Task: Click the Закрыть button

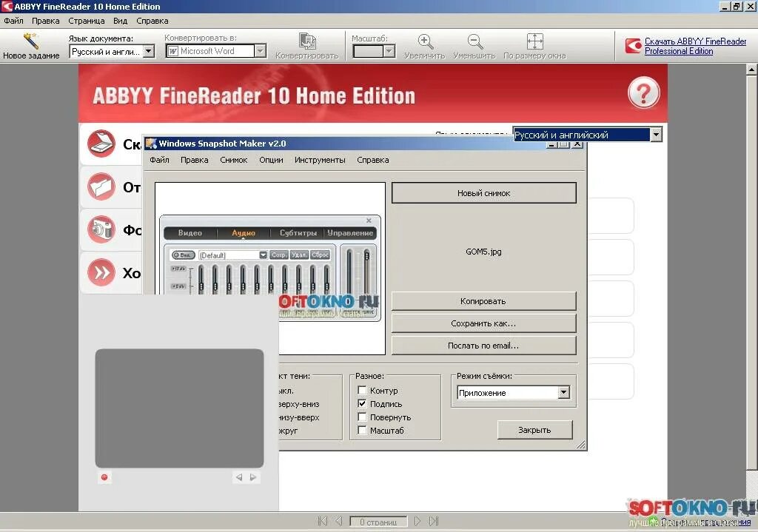Action: point(534,430)
